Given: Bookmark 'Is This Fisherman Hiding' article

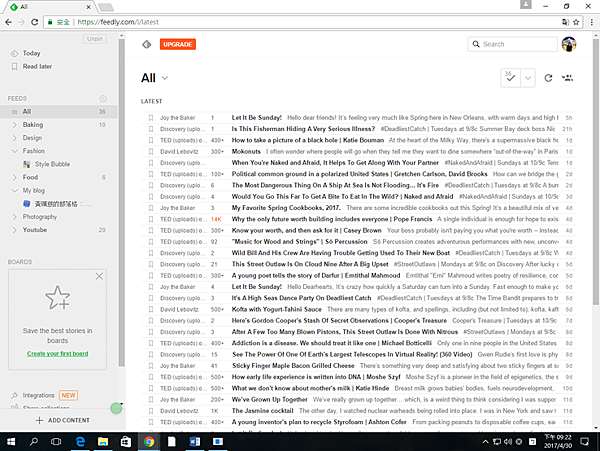Looking at the screenshot, I should pos(151,129).
